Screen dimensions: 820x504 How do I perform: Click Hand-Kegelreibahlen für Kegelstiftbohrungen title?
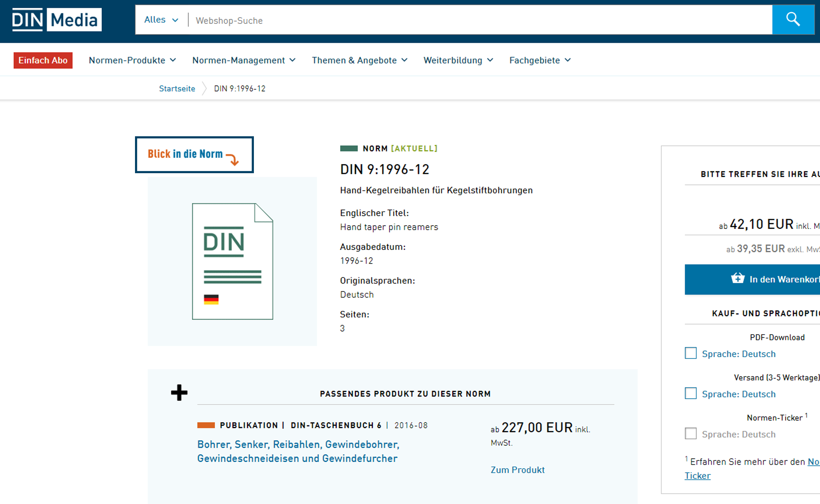436,190
